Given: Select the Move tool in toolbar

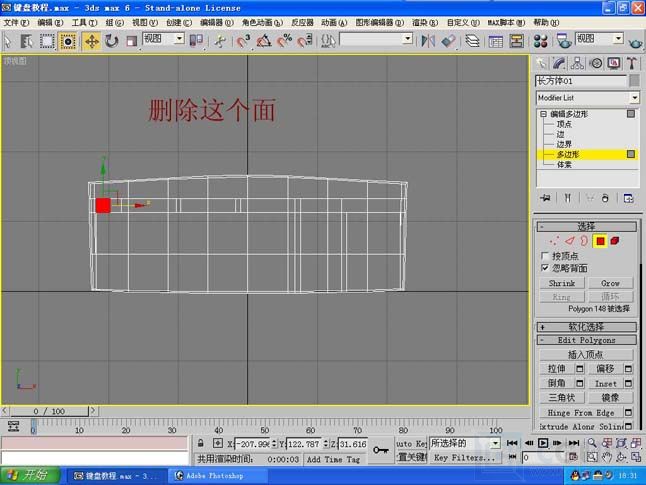Looking at the screenshot, I should point(91,41).
